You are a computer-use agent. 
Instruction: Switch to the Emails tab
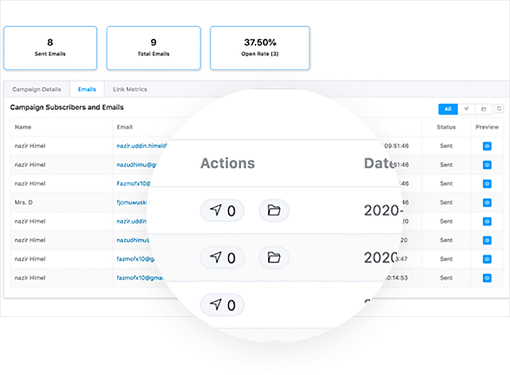point(87,89)
